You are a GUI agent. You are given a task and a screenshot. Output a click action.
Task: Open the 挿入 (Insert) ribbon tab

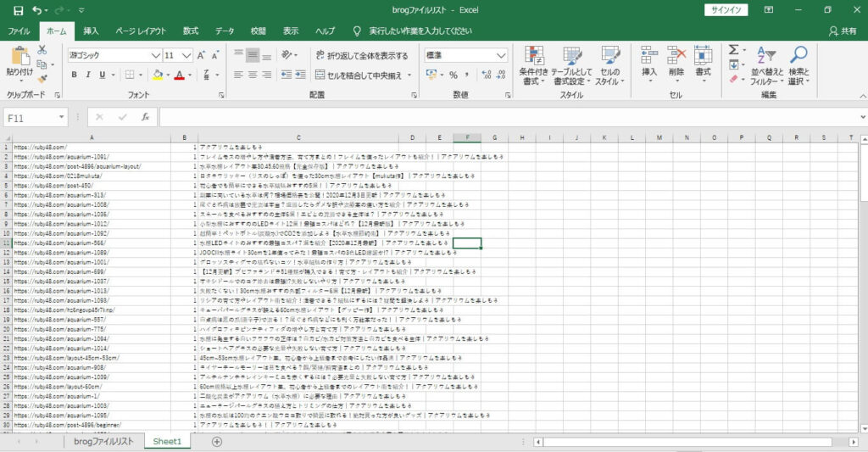click(x=91, y=31)
